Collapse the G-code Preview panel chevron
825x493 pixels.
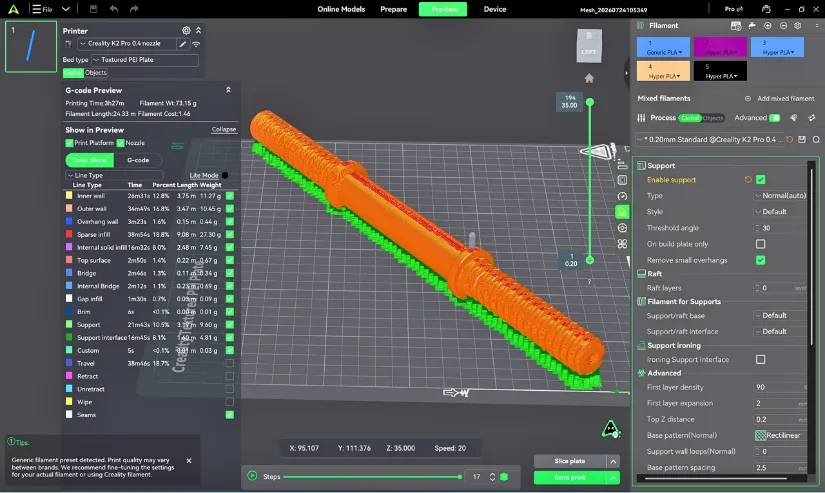click(x=228, y=90)
